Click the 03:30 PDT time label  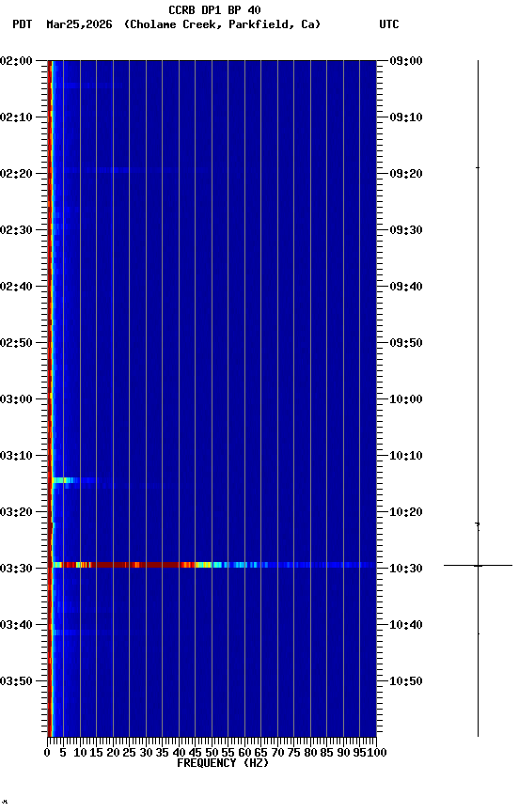(x=16, y=569)
